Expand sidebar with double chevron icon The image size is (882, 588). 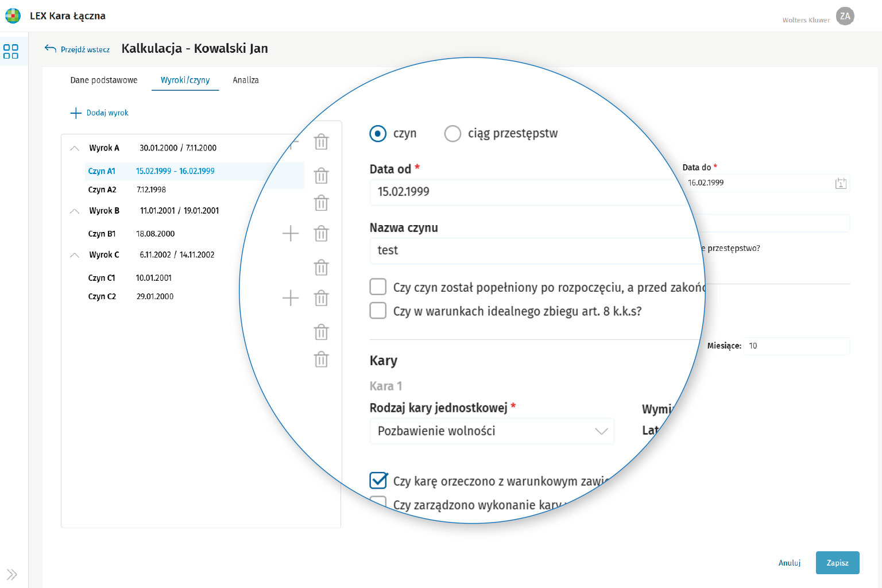pos(12,574)
